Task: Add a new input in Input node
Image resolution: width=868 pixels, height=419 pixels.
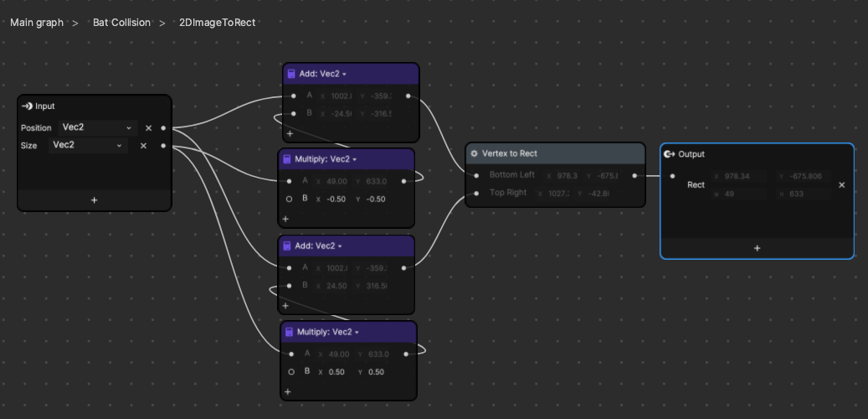Action: (94, 200)
